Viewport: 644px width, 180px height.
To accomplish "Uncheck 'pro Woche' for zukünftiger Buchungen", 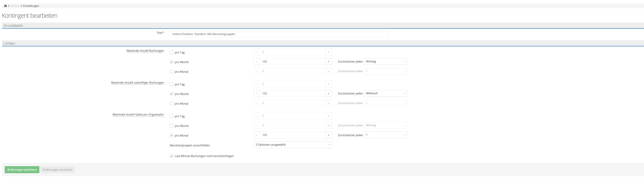I will click(172, 94).
